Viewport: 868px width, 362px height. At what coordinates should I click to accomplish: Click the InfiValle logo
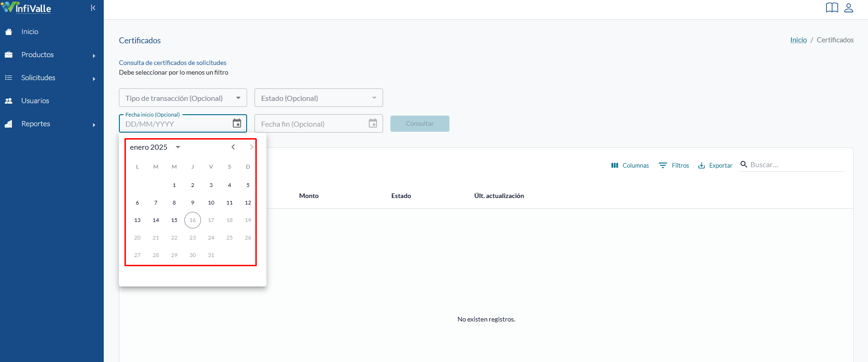pos(26,7)
